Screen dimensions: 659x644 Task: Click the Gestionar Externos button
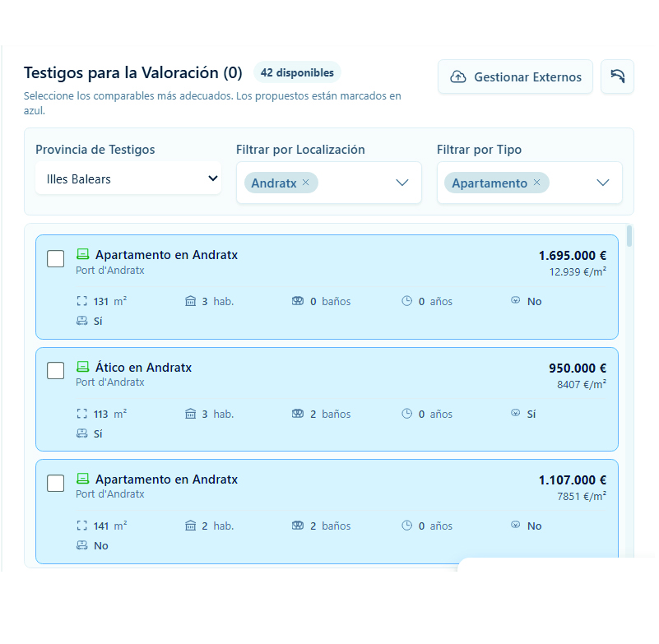(x=515, y=77)
